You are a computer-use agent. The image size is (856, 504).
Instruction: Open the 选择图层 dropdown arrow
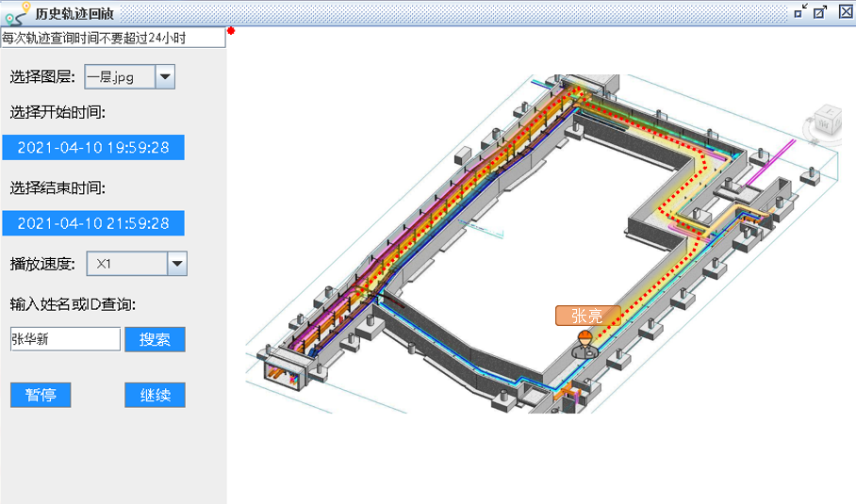click(x=165, y=77)
